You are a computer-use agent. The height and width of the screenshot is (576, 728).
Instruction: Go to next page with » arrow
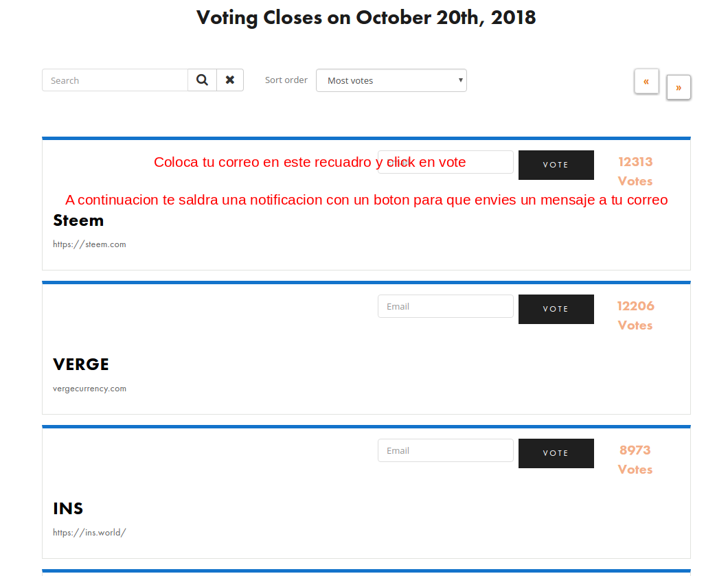point(679,87)
